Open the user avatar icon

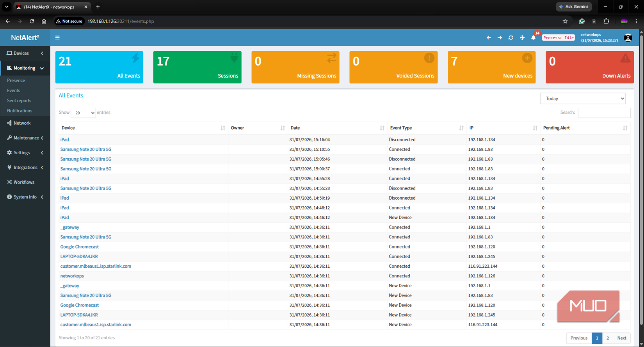(628, 38)
